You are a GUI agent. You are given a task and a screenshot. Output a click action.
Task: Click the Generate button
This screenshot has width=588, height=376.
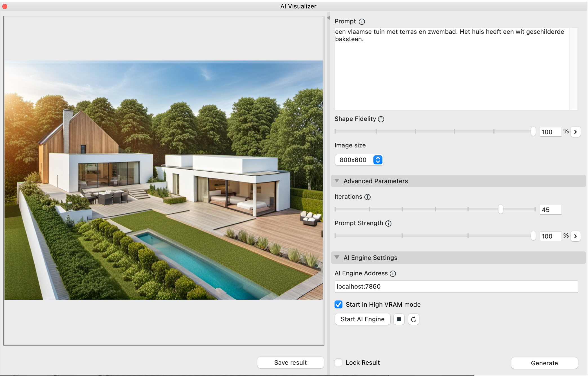544,363
